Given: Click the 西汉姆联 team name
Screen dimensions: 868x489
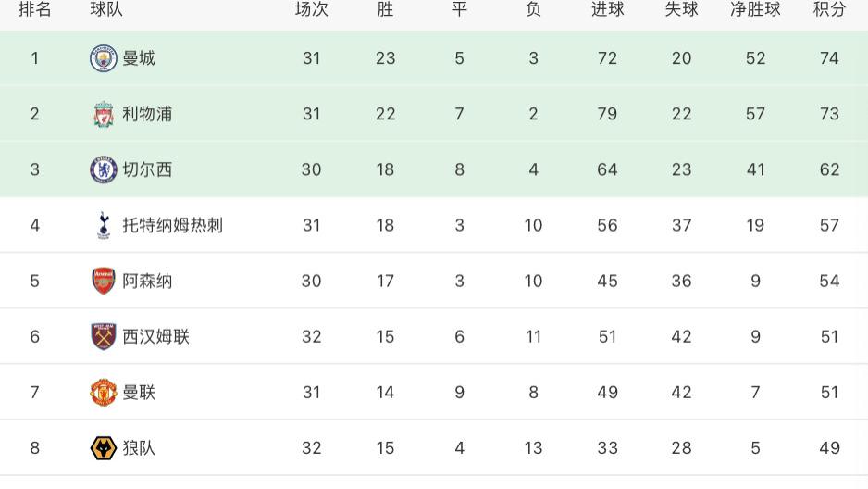Looking at the screenshot, I should [x=155, y=337].
